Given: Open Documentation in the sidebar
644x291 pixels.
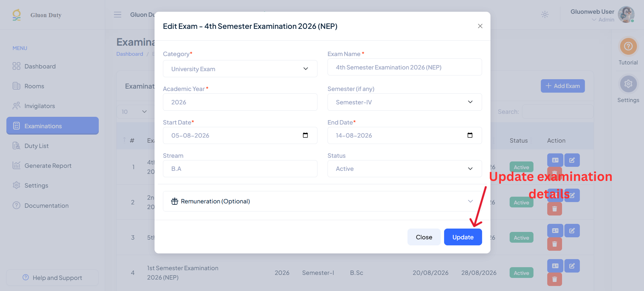Looking at the screenshot, I should pos(52,205).
